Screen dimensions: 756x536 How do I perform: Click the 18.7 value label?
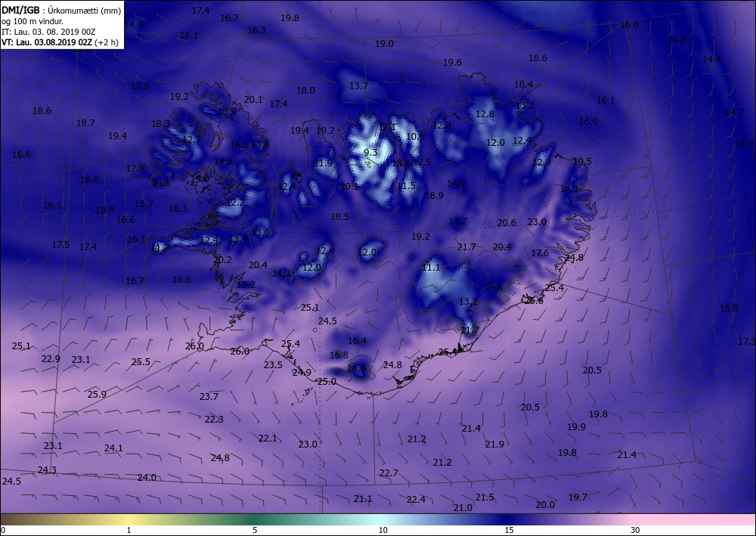tap(85, 123)
